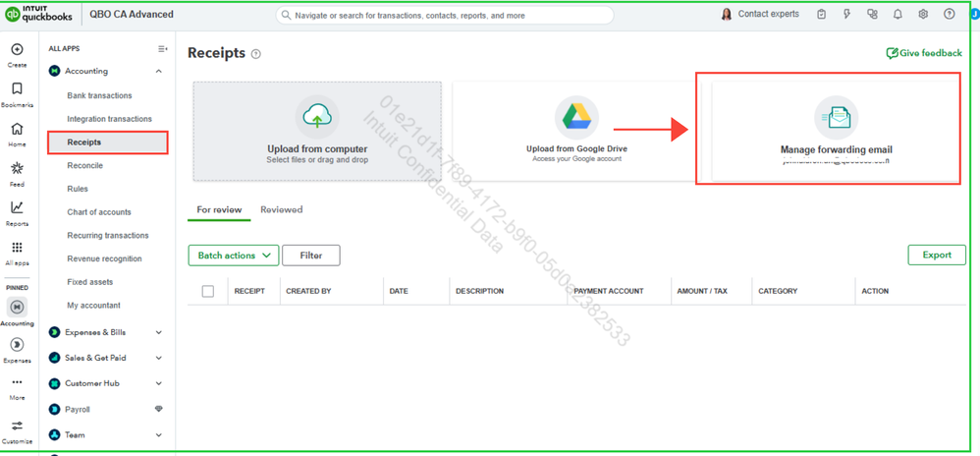
Task: Open Rules menu item
Action: click(78, 189)
